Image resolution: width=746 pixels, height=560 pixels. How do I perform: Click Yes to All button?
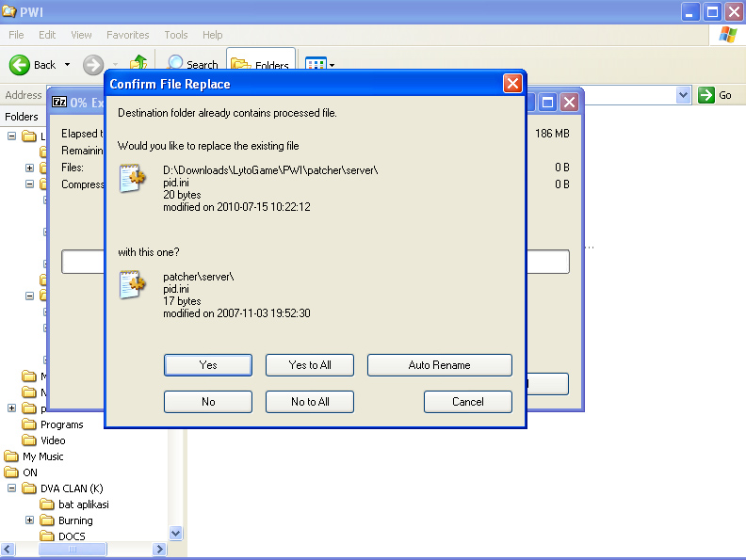310,365
